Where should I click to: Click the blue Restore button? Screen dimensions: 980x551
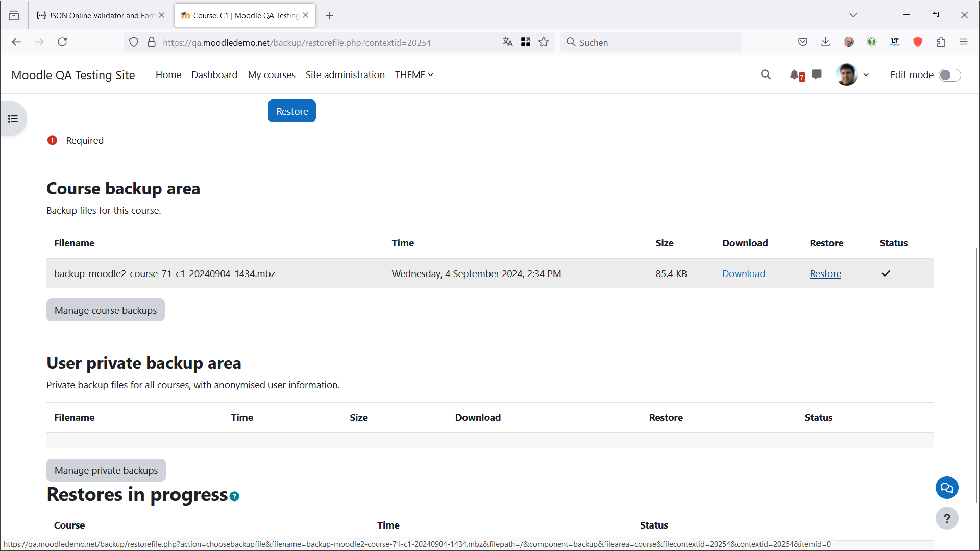click(292, 111)
